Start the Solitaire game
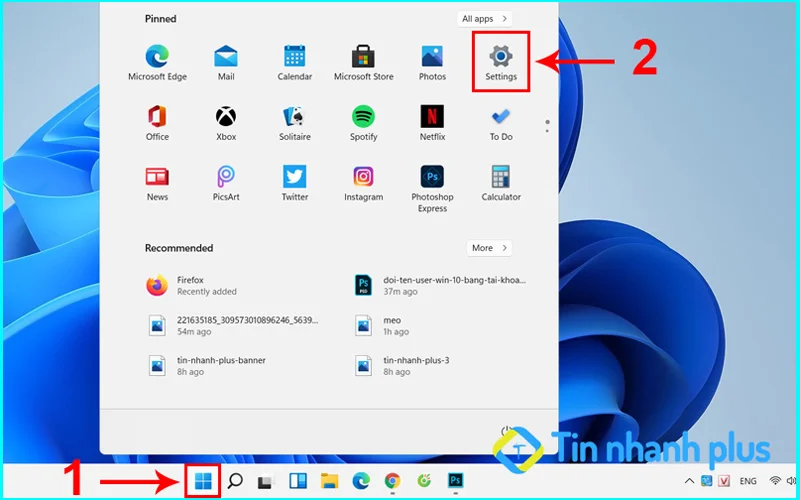 [294, 123]
